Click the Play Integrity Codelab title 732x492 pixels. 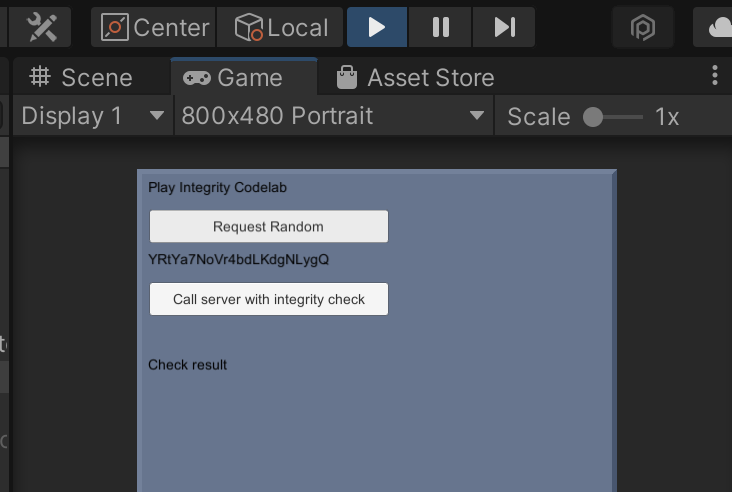point(217,187)
